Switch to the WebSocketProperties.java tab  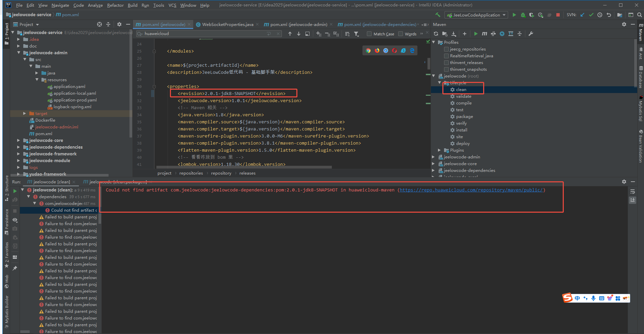pyautogui.click(x=227, y=24)
